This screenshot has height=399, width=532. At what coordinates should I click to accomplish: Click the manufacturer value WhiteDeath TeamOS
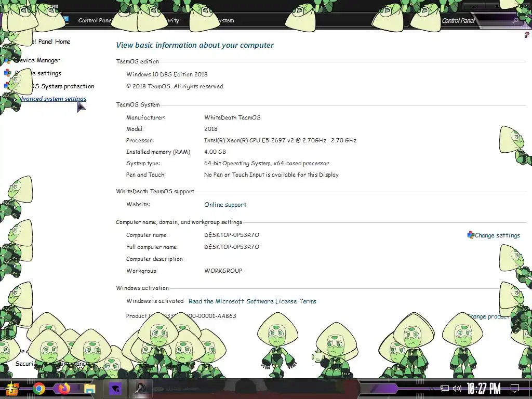pyautogui.click(x=232, y=117)
